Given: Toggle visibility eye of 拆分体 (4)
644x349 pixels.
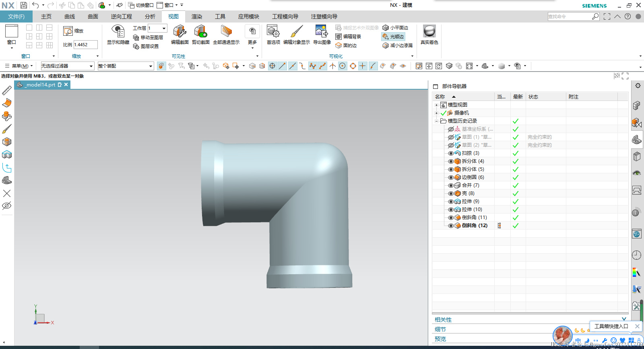Looking at the screenshot, I should point(451,161).
